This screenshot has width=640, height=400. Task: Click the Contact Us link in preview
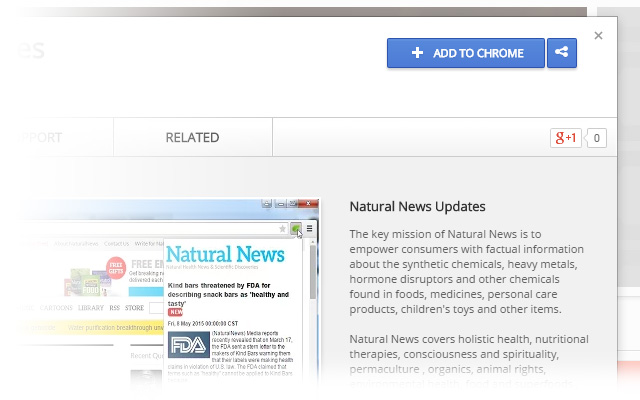point(117,244)
